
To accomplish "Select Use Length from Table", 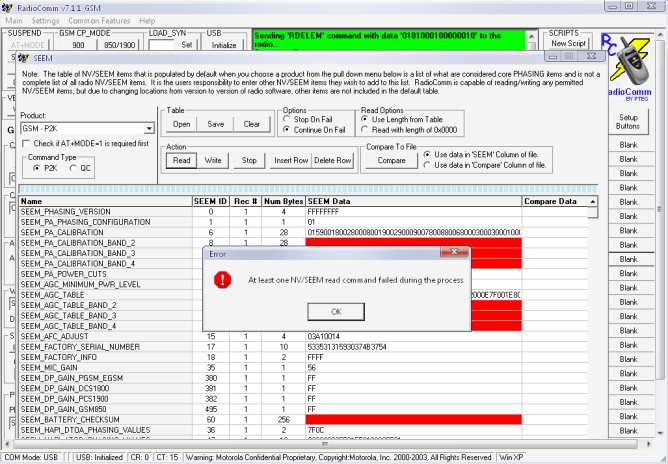I will click(364, 119).
